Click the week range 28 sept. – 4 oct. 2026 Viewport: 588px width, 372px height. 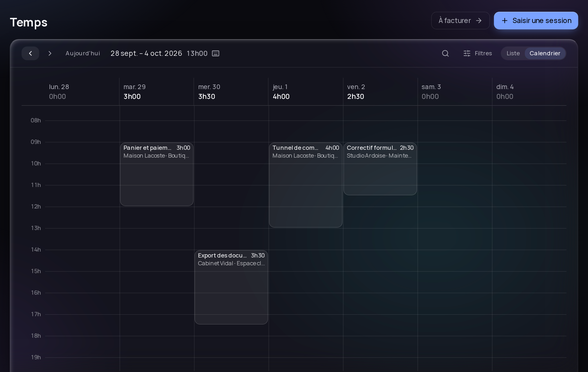coord(146,53)
